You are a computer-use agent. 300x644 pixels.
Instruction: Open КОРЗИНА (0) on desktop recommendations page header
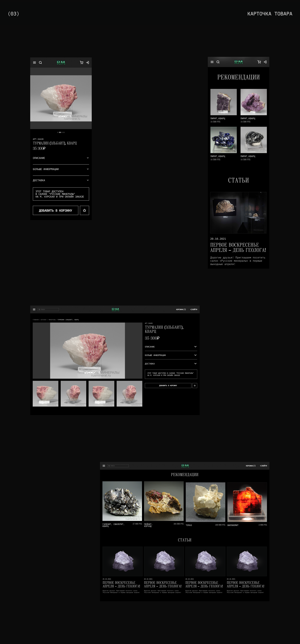(x=251, y=466)
